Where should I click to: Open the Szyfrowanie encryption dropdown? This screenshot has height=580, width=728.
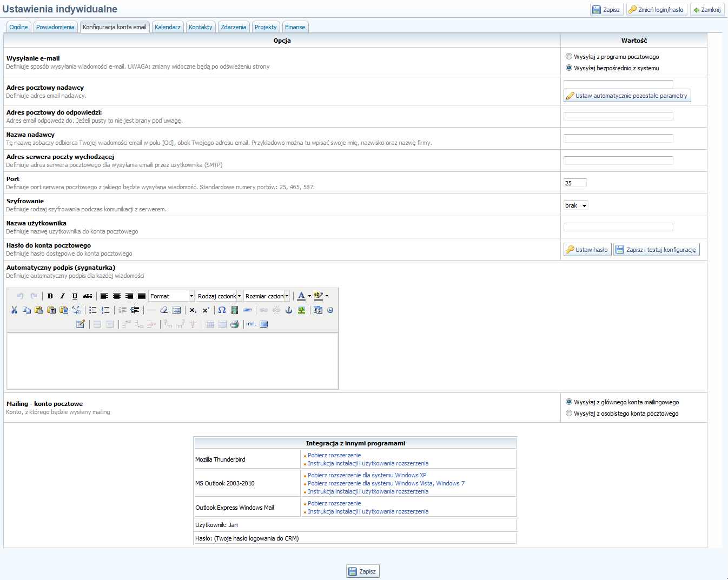click(x=575, y=205)
